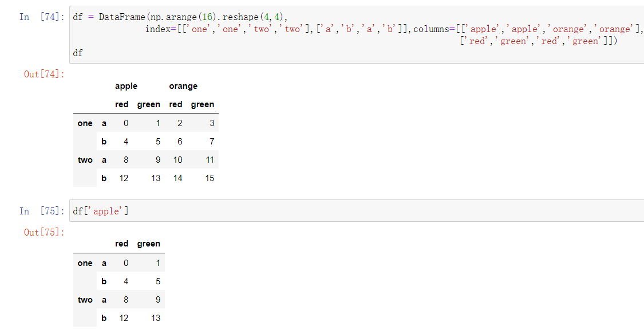Click the 'one' row label in Out[74] table
The height and width of the screenshot is (329, 644).
click(85, 123)
